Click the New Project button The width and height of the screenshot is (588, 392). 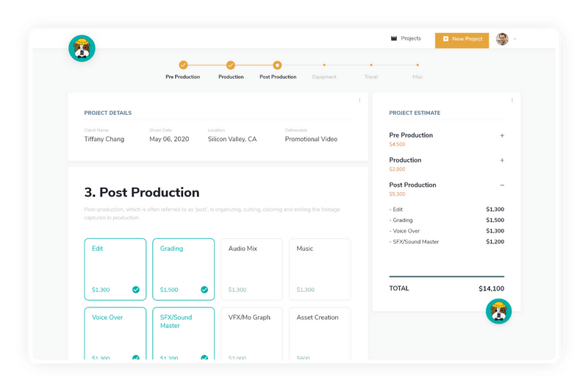[462, 39]
